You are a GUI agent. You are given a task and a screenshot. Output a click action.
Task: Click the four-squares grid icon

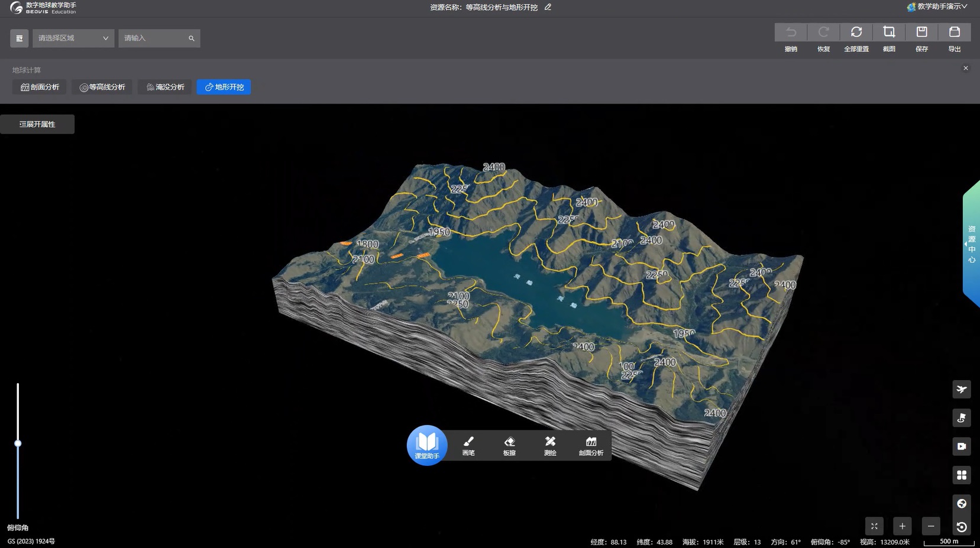(962, 475)
